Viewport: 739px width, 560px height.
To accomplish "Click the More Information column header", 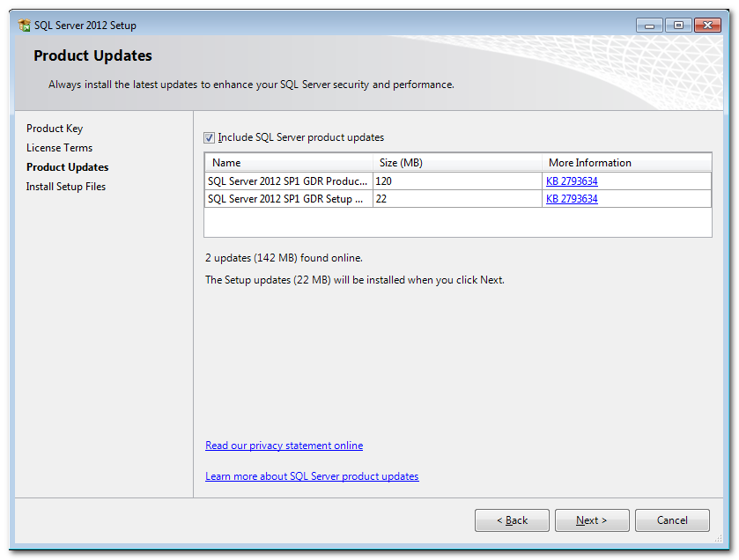I will click(x=625, y=163).
